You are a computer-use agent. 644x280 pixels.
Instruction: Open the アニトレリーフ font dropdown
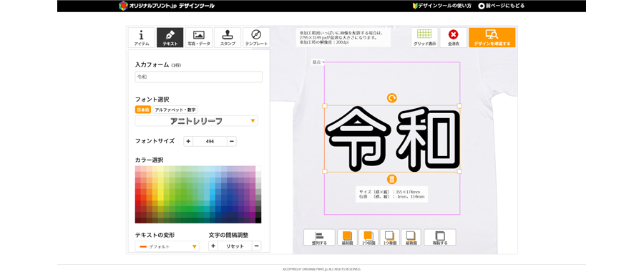click(196, 121)
